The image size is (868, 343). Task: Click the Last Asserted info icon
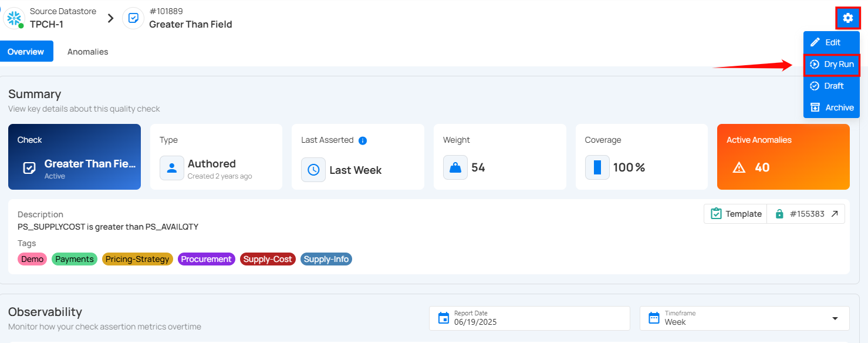[363, 140]
